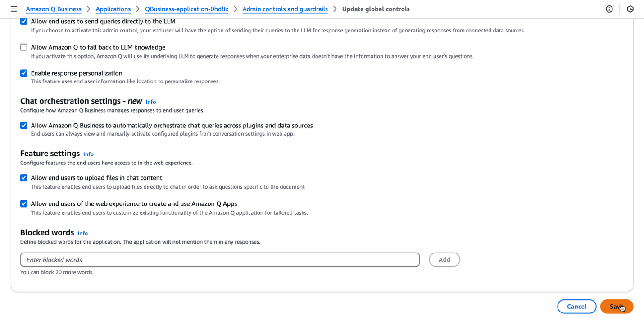644x330 pixels.
Task: Click the info circle icon in header
Action: point(609,9)
